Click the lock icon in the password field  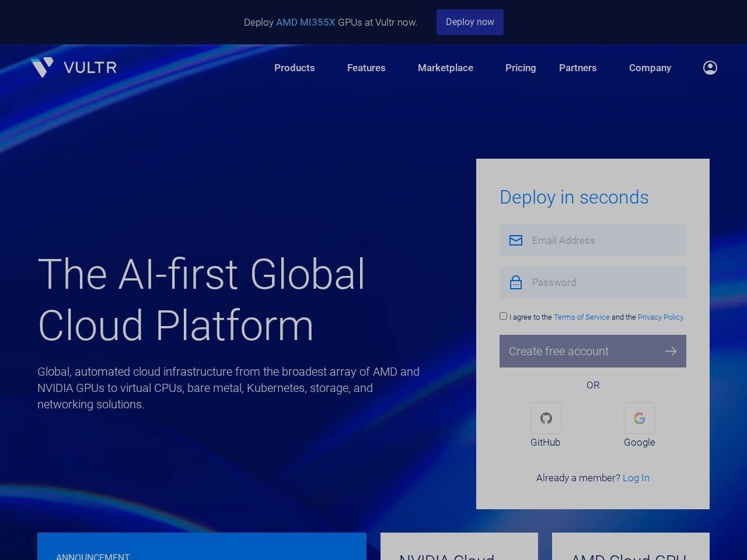click(516, 282)
